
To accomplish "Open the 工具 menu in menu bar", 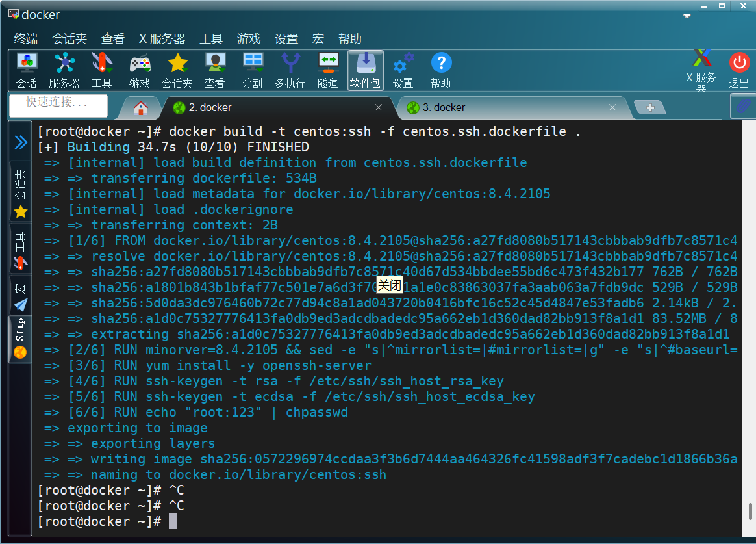I will tap(210, 38).
